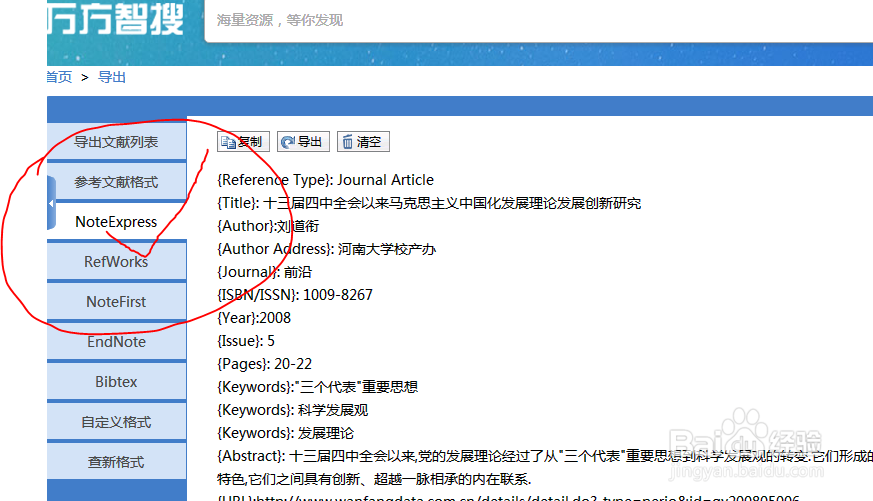Viewport: 873px width, 501px height.
Task: Click the {Abstract} paragraph text
Action: click(545, 468)
